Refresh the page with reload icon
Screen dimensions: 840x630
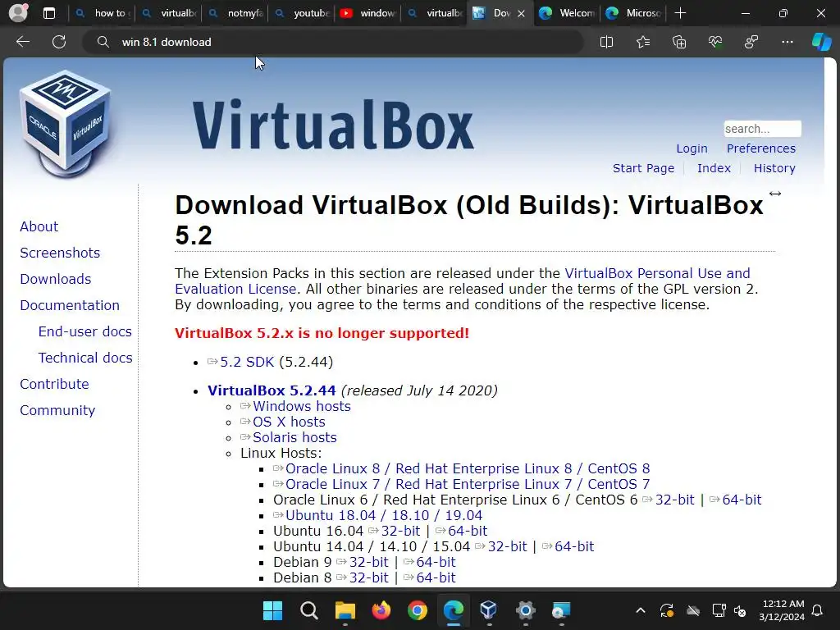(59, 42)
